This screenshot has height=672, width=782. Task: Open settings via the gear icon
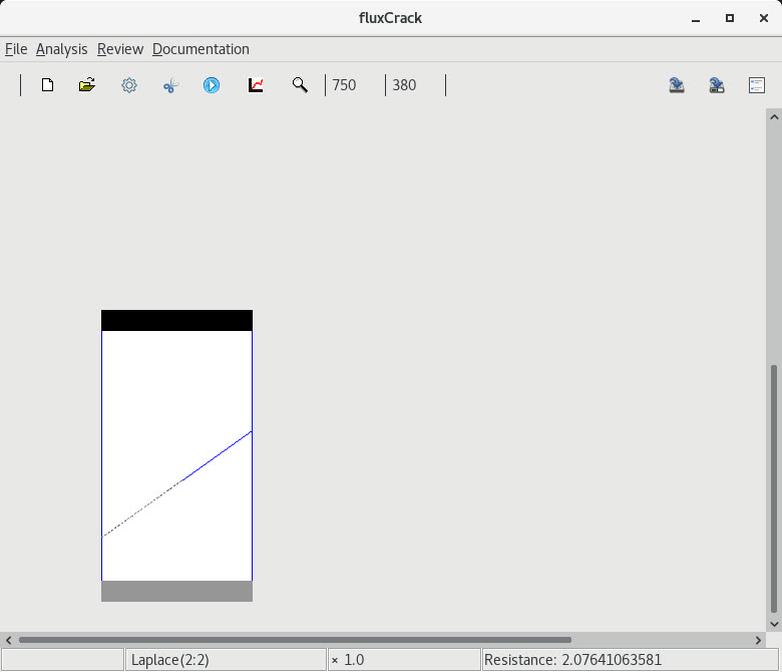click(129, 85)
